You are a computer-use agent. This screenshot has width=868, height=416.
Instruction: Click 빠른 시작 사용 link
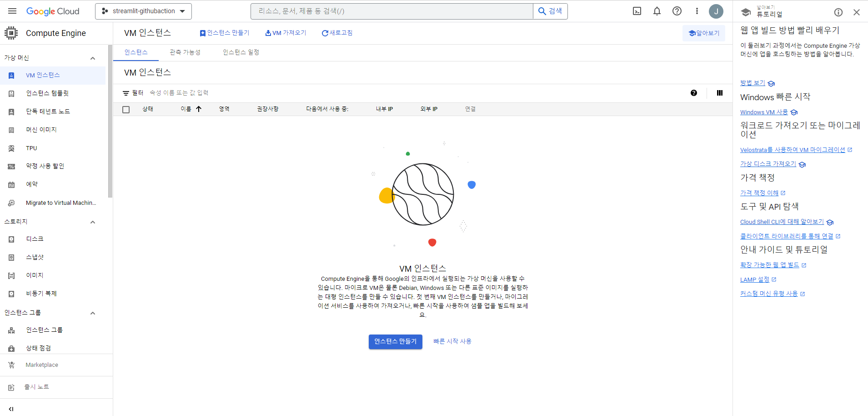coord(452,341)
